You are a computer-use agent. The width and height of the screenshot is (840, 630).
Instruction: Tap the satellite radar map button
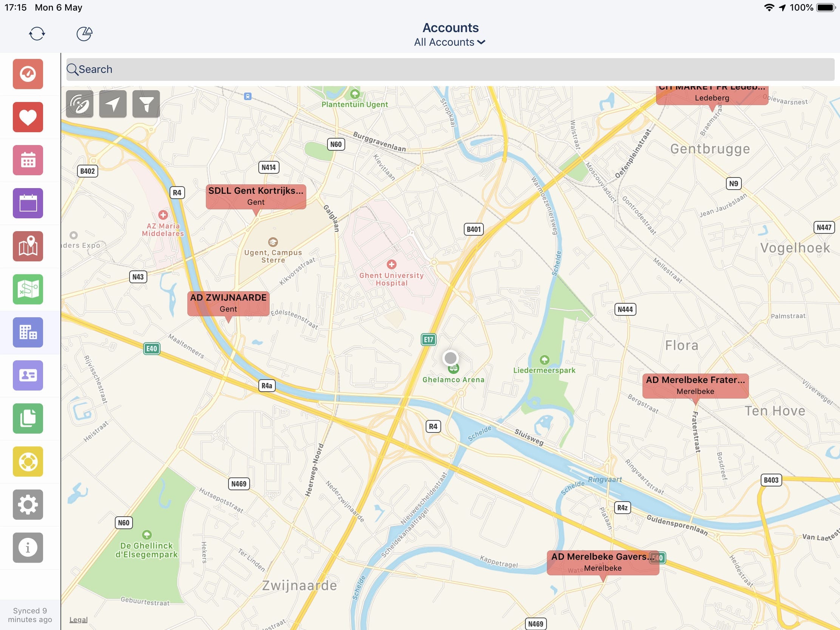pos(80,104)
